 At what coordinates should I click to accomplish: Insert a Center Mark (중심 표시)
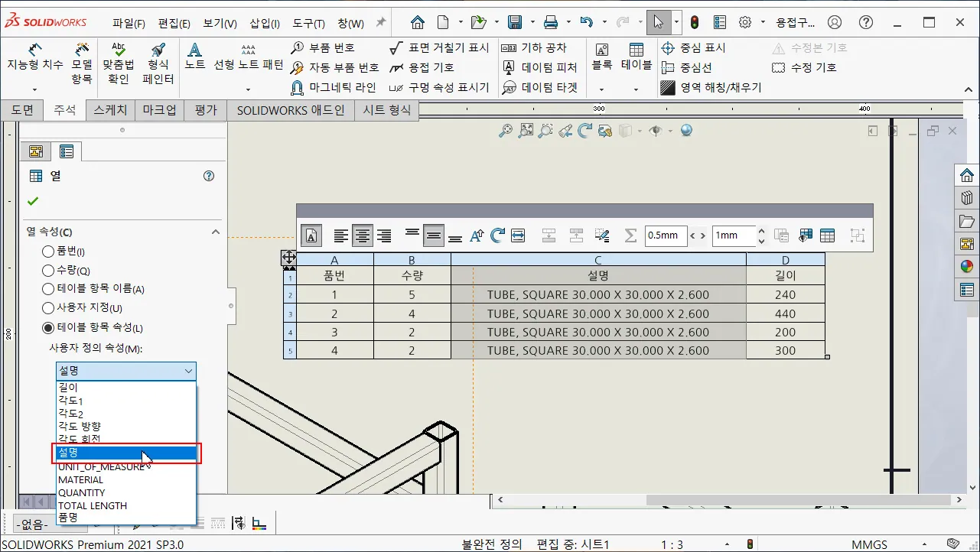tap(693, 47)
